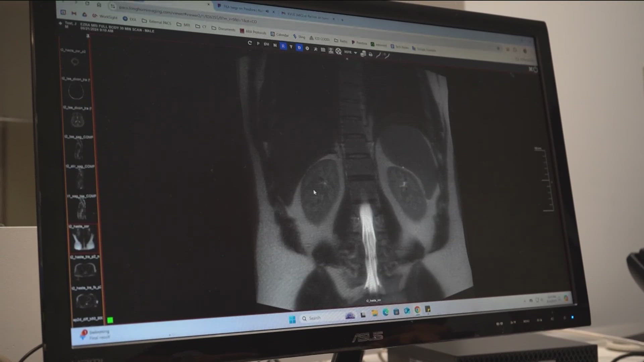
Task: Select the highlighted t2_haste_cor series thumbnail
Action: pos(83,238)
